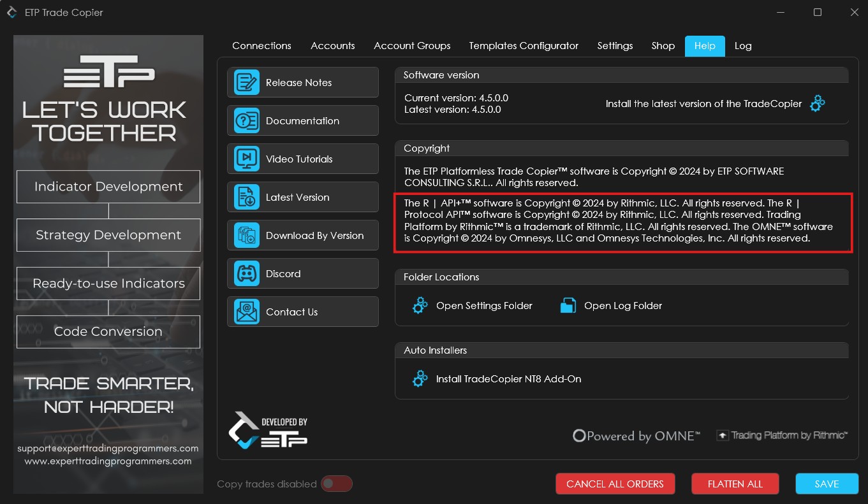Click the Latest Version download icon
The image size is (868, 504).
pyautogui.click(x=246, y=197)
